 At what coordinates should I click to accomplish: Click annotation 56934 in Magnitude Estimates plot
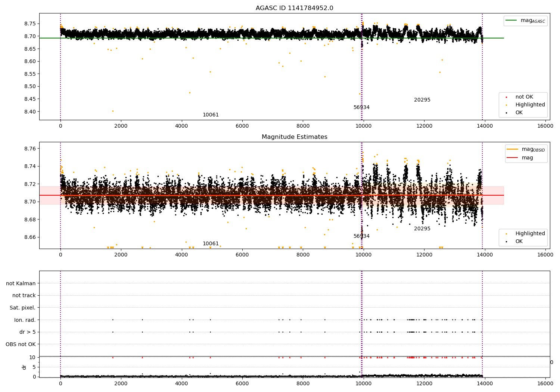(361, 236)
